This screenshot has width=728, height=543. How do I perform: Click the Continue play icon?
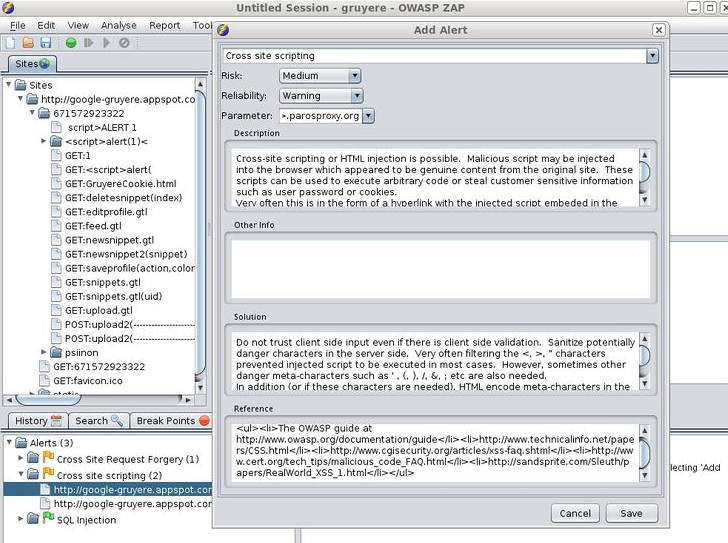106,43
